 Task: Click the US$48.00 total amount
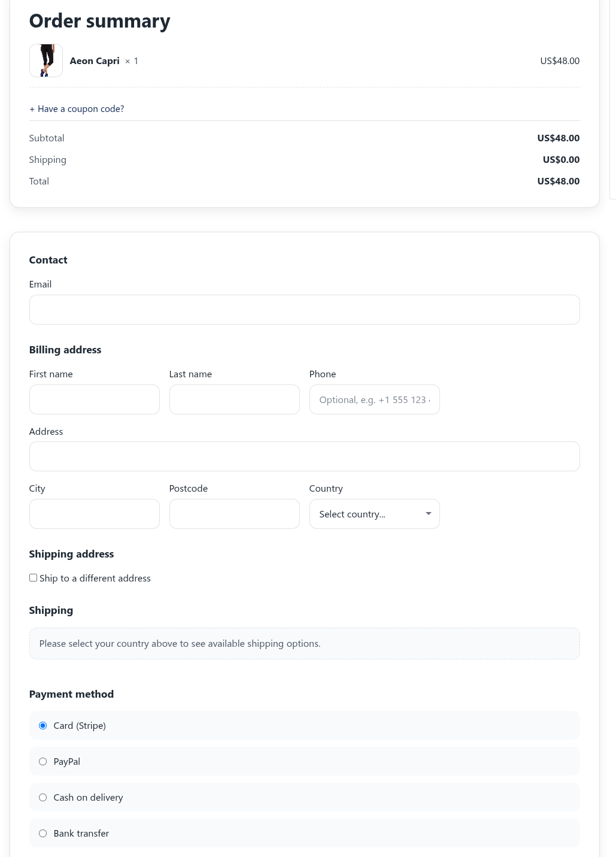pyautogui.click(x=558, y=181)
